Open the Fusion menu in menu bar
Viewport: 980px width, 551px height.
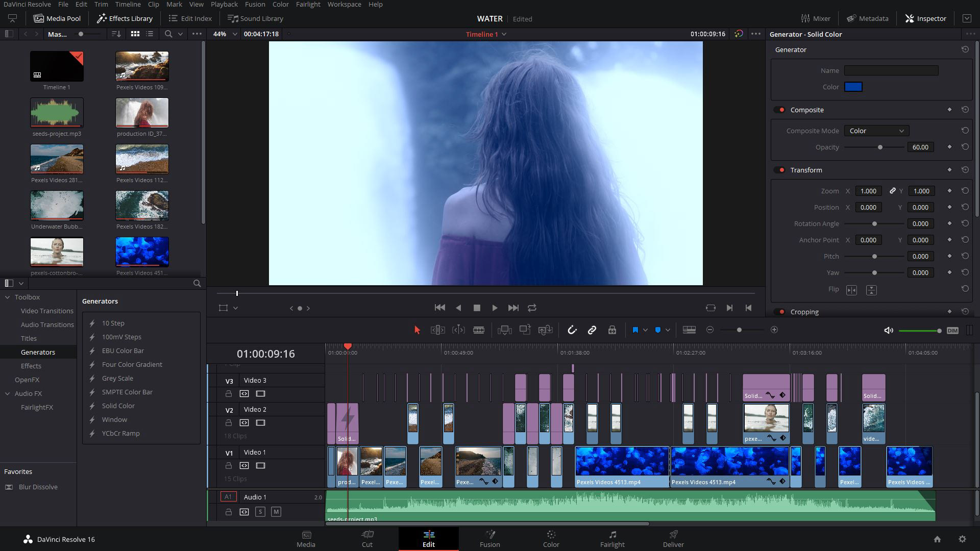pyautogui.click(x=254, y=4)
